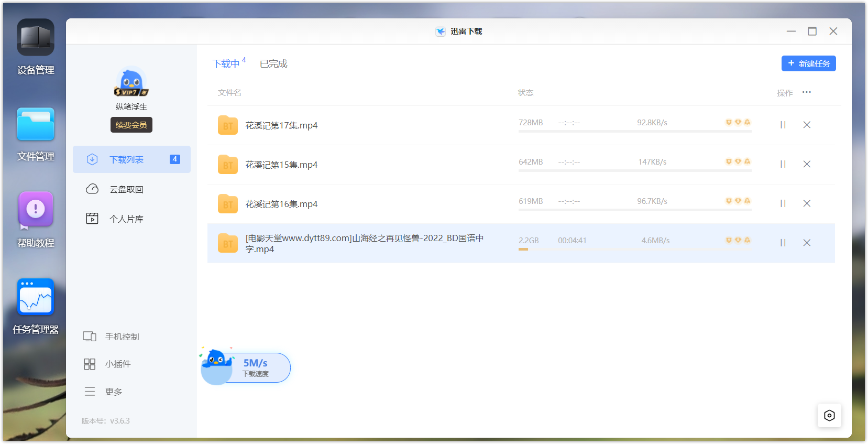Click the 续费会员 button
Screen dimensions: 868x444
pyautogui.click(x=131, y=125)
